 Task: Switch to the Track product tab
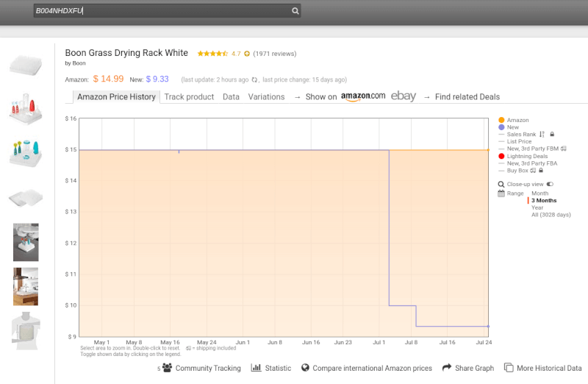[189, 97]
